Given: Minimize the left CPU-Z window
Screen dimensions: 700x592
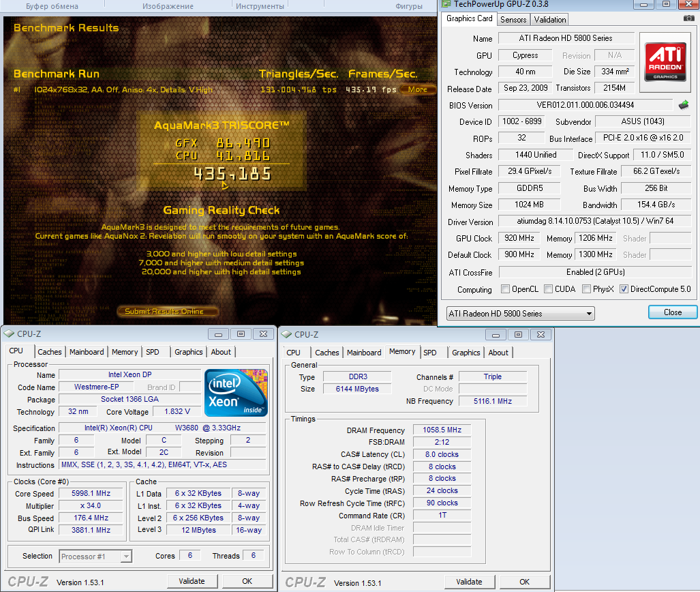Looking at the screenshot, I should point(218,334).
